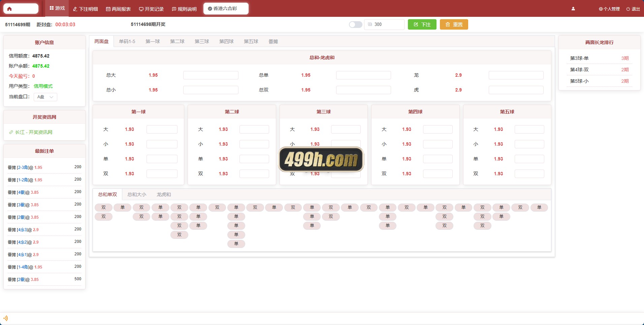Click the 总双 bet input field
This screenshot has width=644, height=325.
[x=363, y=90]
